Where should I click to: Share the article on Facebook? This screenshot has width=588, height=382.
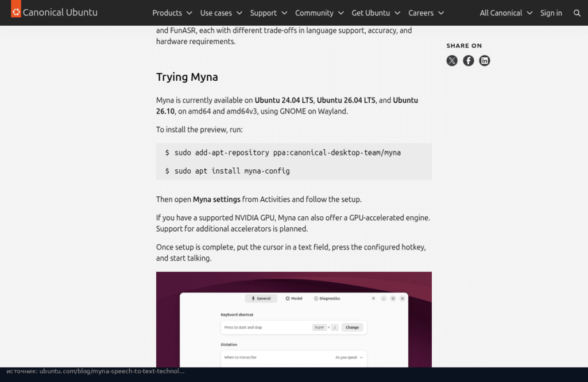(x=469, y=61)
